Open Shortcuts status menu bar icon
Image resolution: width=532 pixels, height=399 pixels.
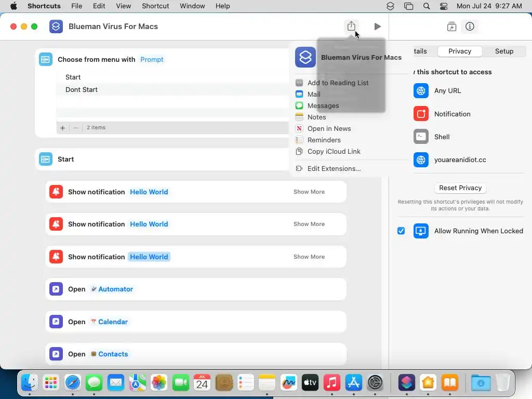point(391,6)
